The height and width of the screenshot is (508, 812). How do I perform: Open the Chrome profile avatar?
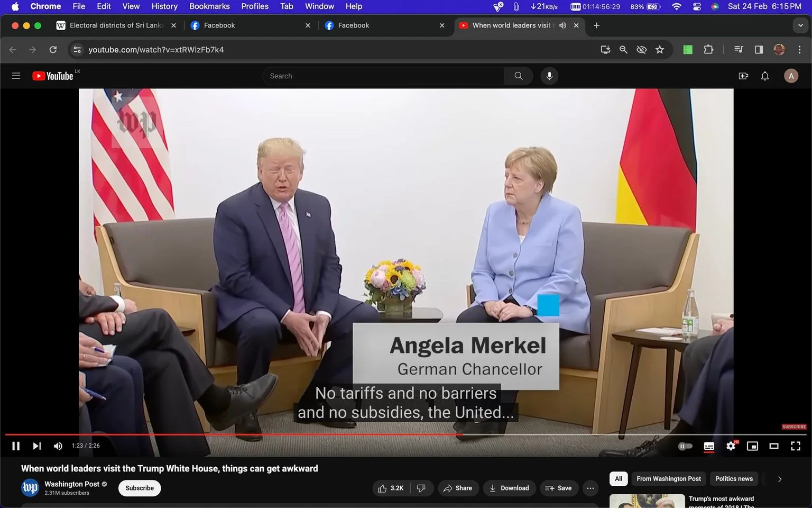(779, 50)
